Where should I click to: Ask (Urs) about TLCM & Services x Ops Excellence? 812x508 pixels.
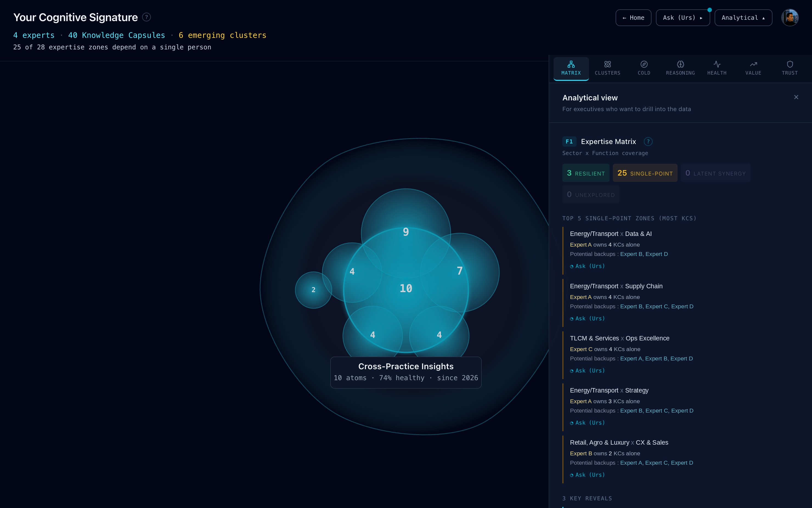[587, 371]
